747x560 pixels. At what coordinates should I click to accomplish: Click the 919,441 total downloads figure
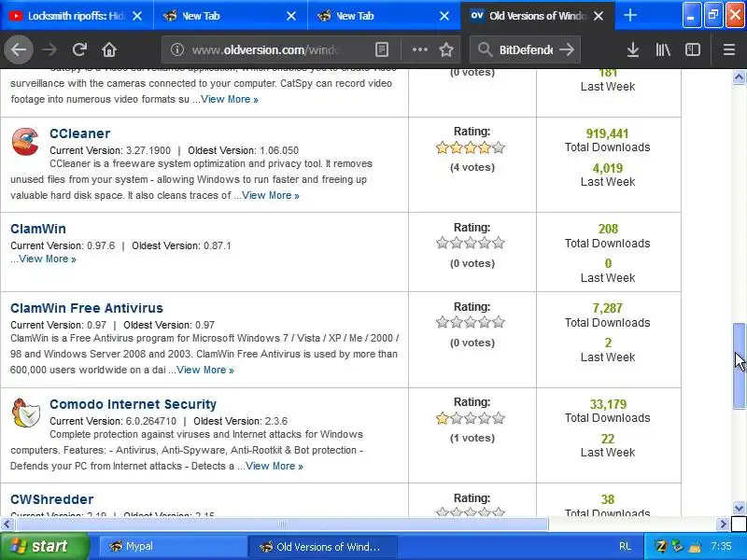608,133
